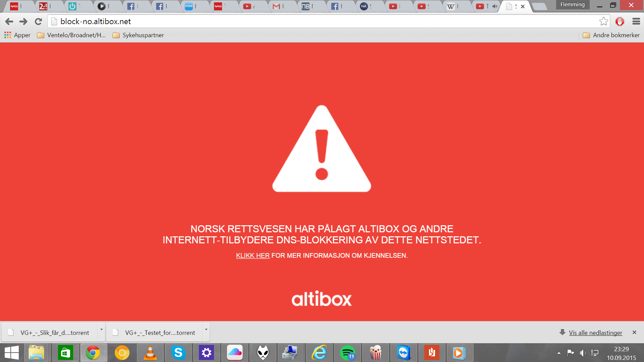
Task: Open a new tab
Action: click(539, 6)
